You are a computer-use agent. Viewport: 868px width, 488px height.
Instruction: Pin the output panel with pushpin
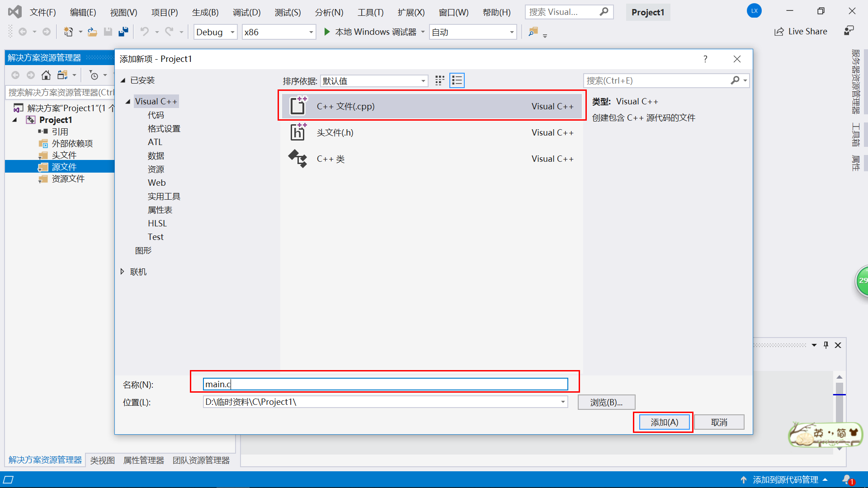[x=826, y=345]
